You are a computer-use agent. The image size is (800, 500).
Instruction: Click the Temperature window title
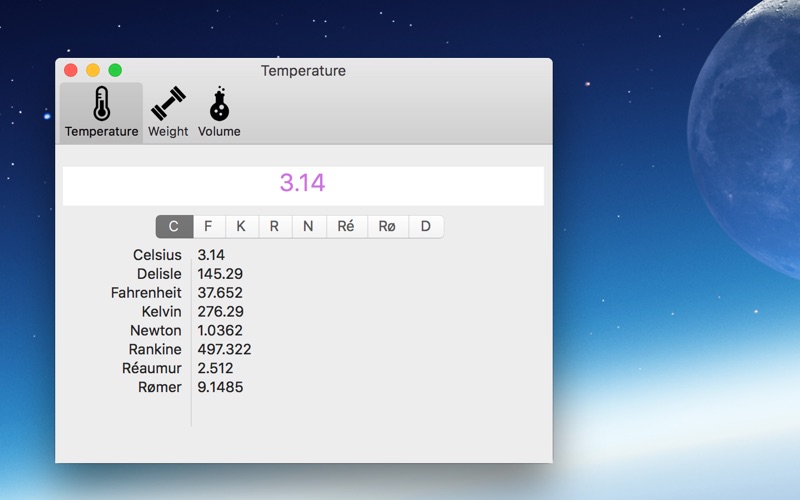304,70
